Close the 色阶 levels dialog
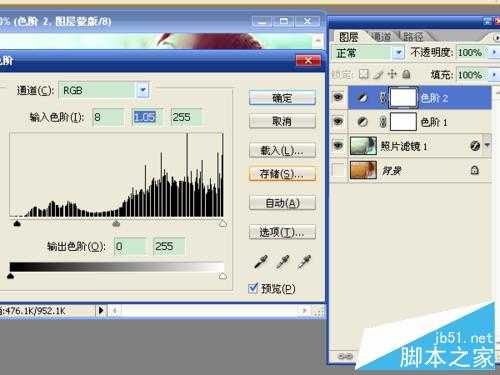 (x=308, y=60)
